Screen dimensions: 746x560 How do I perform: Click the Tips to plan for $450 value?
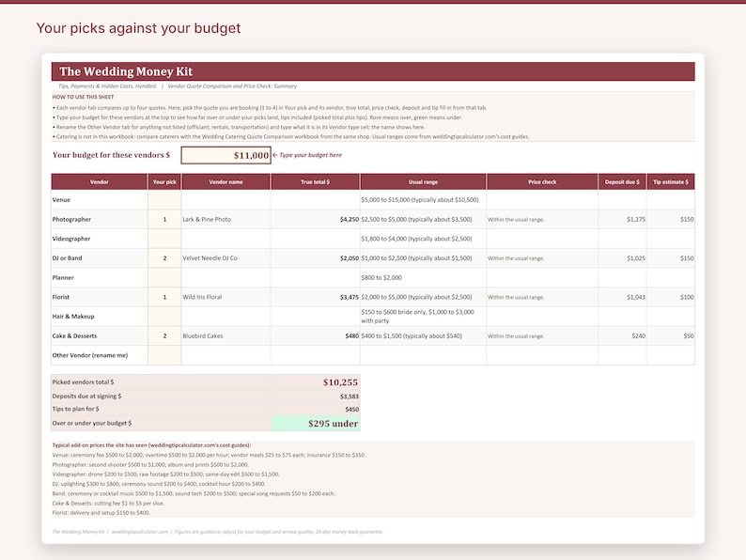coord(352,409)
